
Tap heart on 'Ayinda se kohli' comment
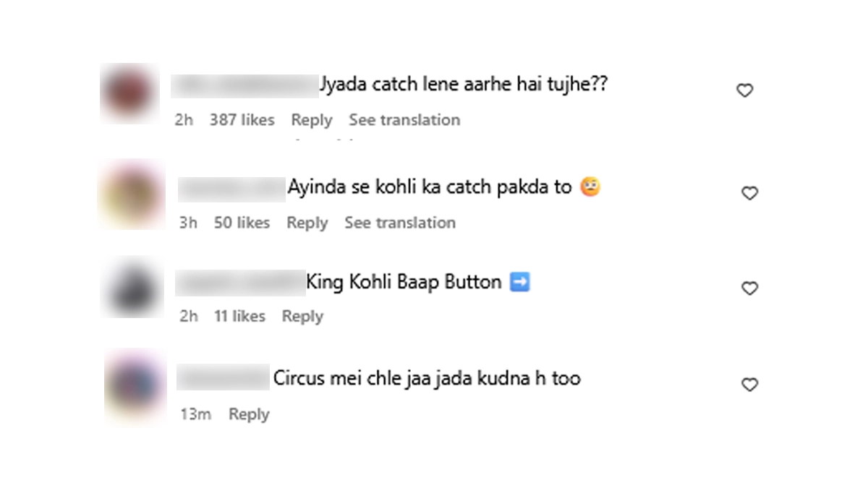pos(749,193)
